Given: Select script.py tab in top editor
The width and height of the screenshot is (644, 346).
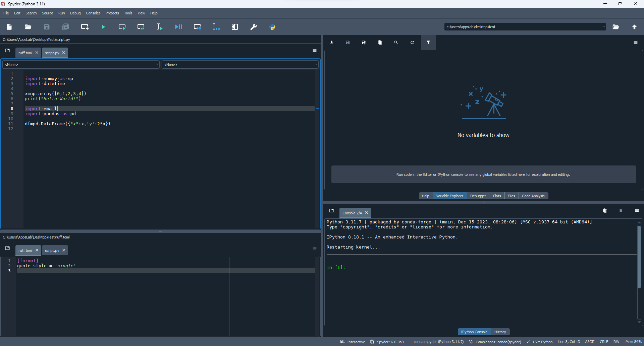Looking at the screenshot, I should point(52,53).
